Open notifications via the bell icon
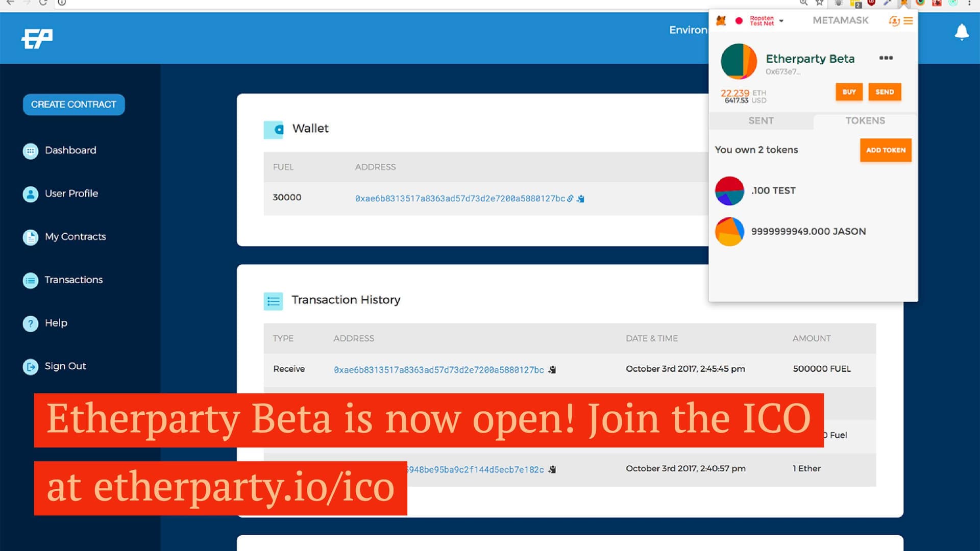The height and width of the screenshot is (551, 980). (962, 32)
